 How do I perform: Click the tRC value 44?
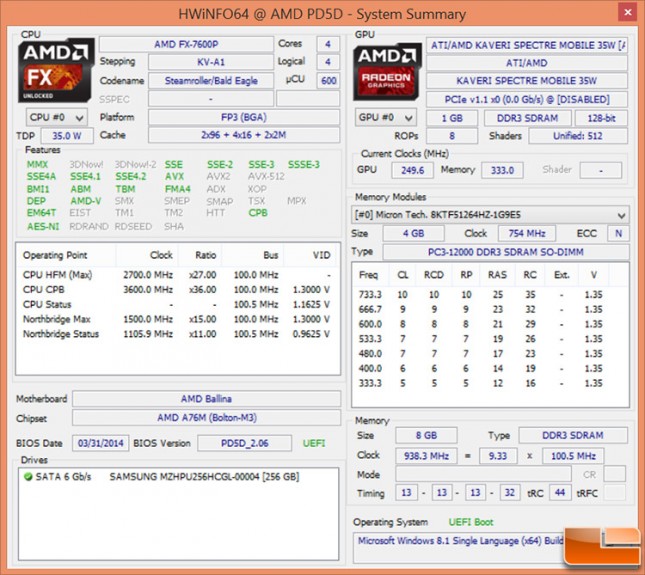(560, 492)
